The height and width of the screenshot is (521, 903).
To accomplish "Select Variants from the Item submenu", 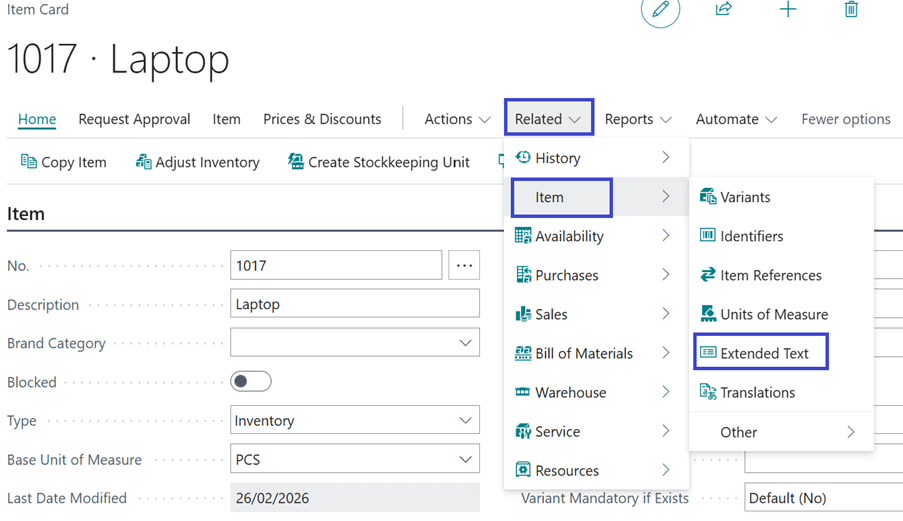I will 744,197.
